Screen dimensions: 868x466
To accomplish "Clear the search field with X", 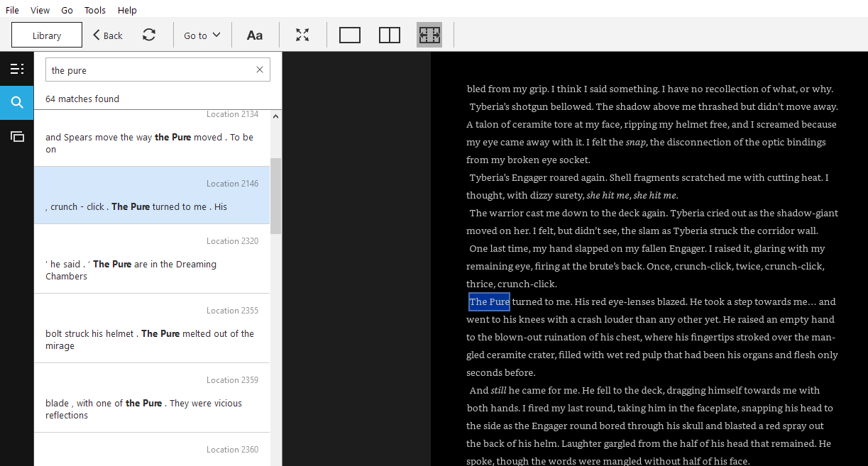I will pyautogui.click(x=260, y=70).
